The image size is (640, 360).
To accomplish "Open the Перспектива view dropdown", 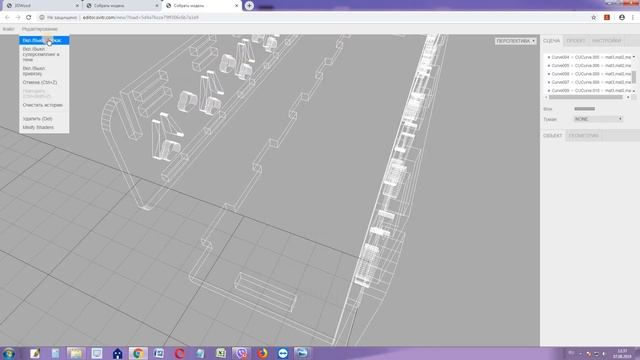I will click(x=516, y=41).
